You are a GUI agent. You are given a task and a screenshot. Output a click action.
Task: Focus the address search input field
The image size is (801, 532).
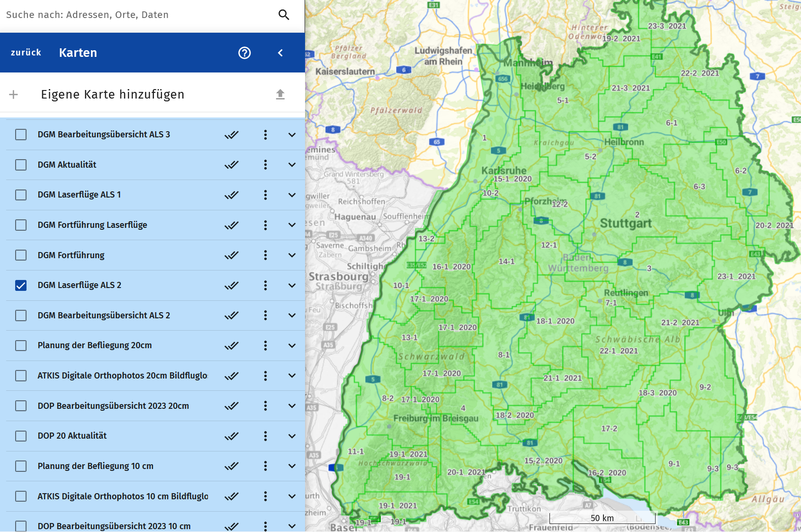pyautogui.click(x=137, y=15)
